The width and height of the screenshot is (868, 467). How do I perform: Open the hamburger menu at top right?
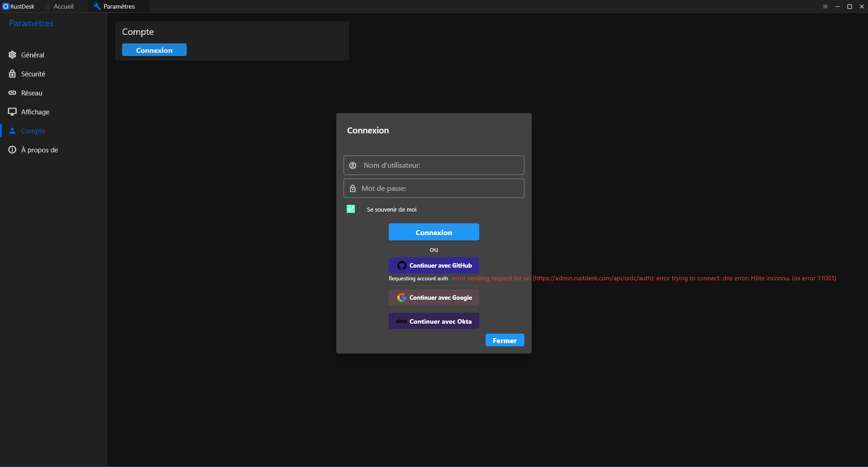click(x=825, y=6)
